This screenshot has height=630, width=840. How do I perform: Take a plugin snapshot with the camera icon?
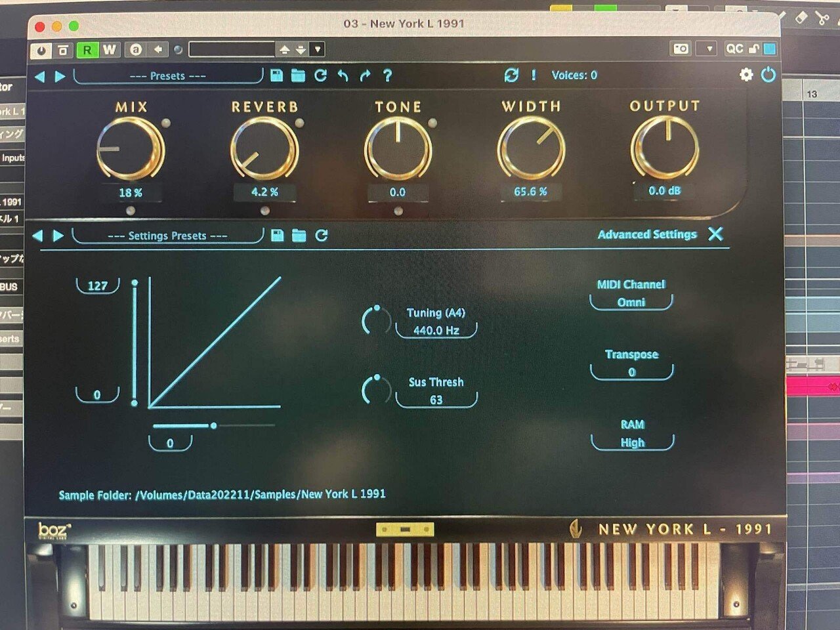point(681,49)
